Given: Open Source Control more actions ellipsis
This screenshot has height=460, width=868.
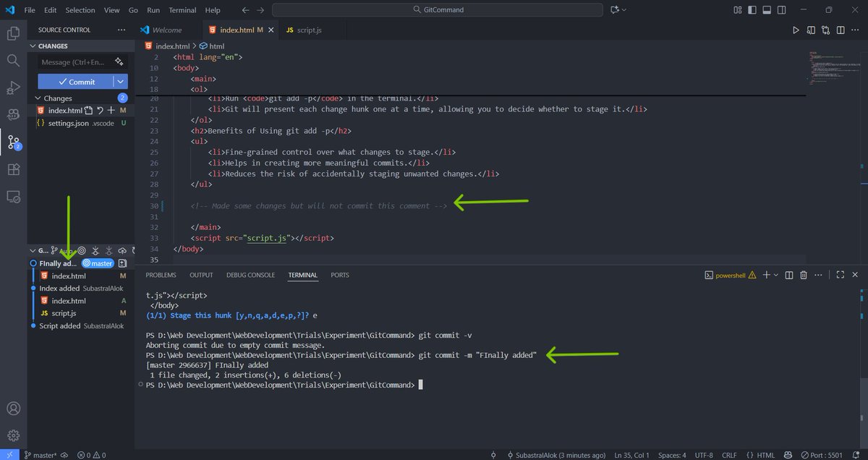Looking at the screenshot, I should pyautogui.click(x=122, y=30).
